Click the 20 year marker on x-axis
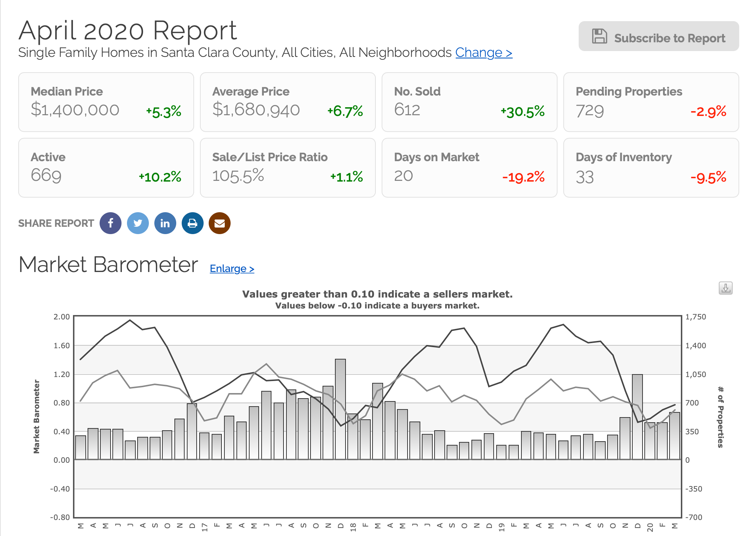 coord(650,527)
